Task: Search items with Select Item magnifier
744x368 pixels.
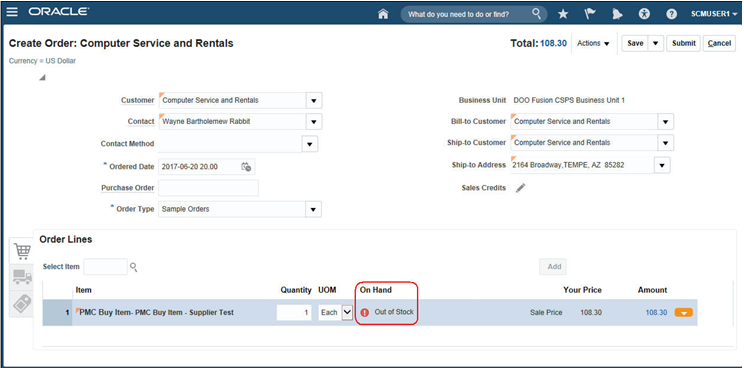Action: [x=134, y=267]
